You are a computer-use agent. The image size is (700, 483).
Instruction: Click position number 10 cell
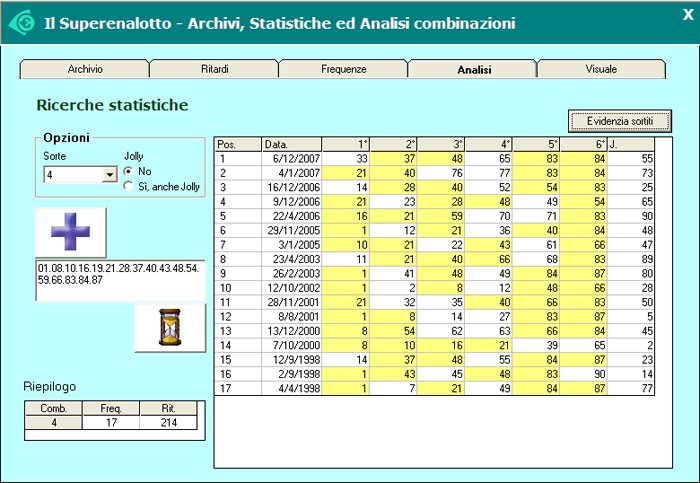click(x=238, y=288)
